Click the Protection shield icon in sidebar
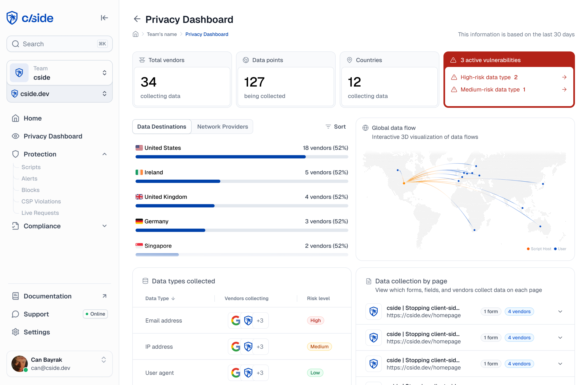 tap(15, 154)
